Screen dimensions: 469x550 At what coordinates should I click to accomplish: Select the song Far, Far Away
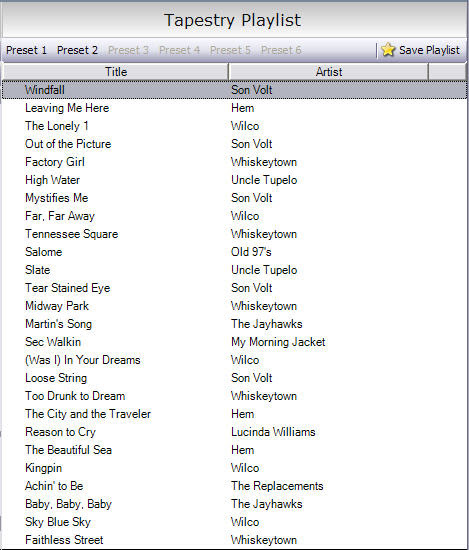pos(60,216)
